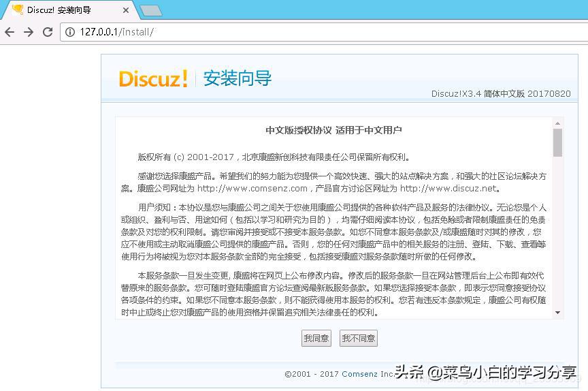The height and width of the screenshot is (391, 588).
Task: Open site info icon in address bar
Action: pos(69,32)
